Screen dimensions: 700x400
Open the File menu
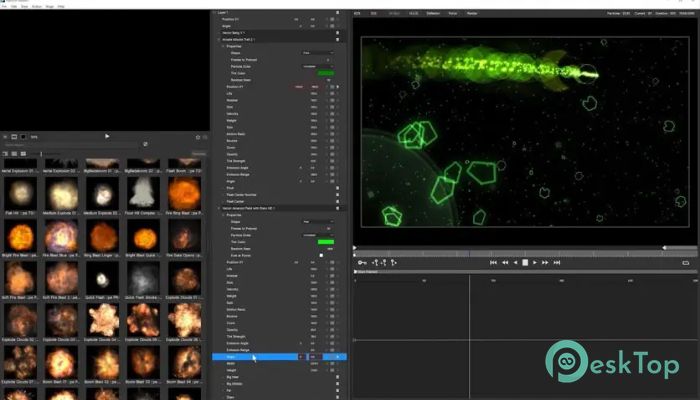tap(4, 7)
